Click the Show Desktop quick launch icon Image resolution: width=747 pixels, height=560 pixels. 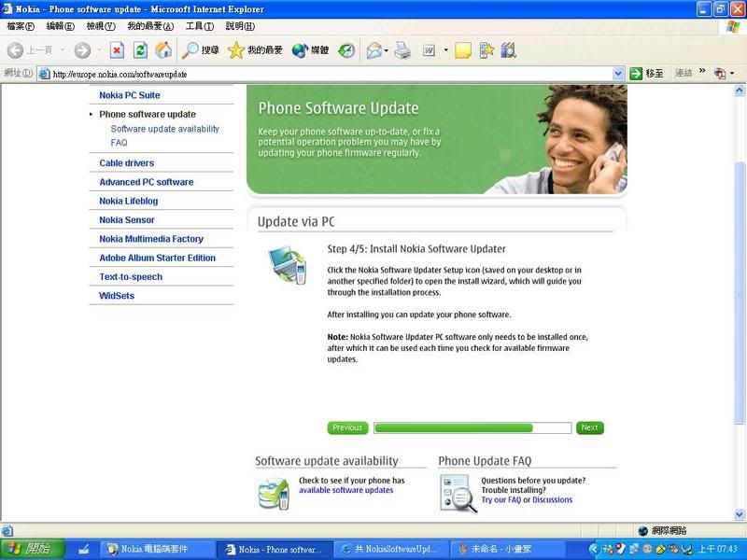pos(84,549)
